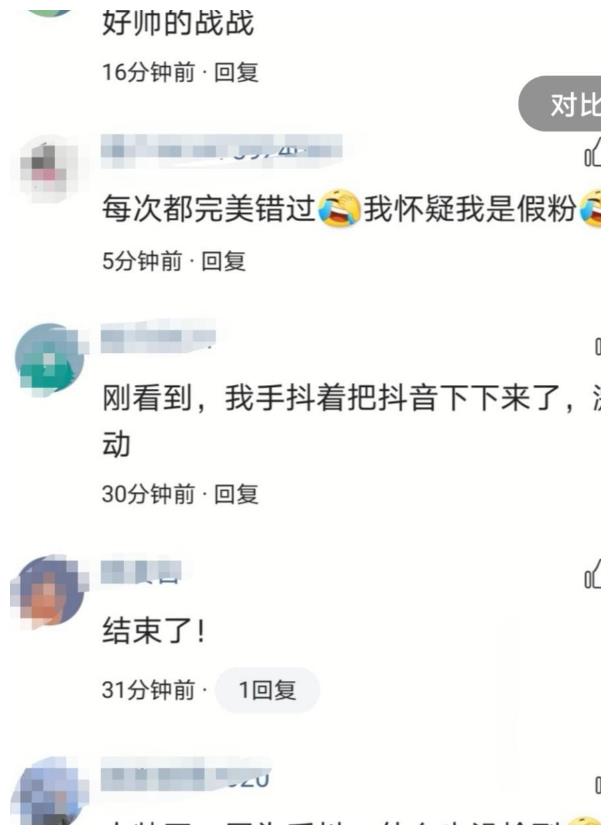Image resolution: width=611 pixels, height=835 pixels.
Task: Open the blue avatar profile at bottom
Action: tap(49, 793)
